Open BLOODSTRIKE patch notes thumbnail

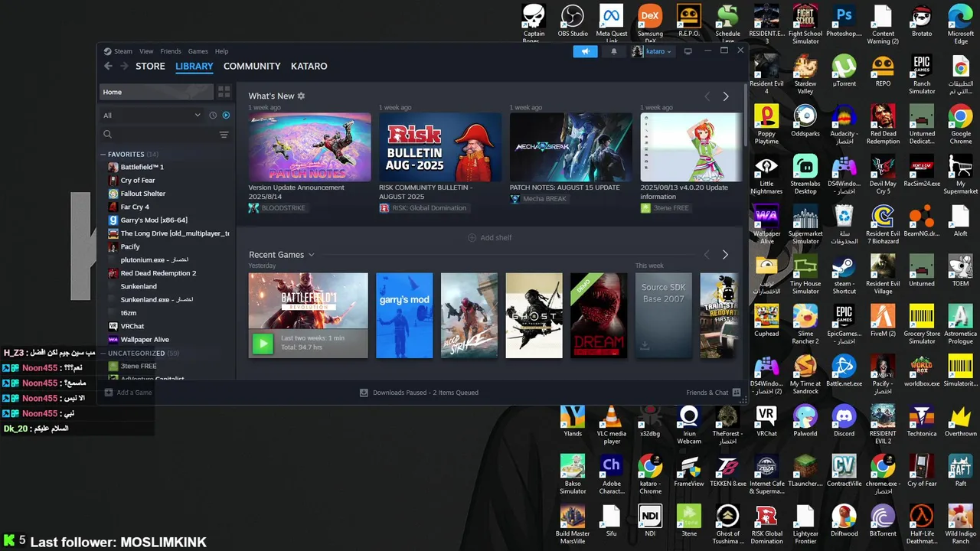pyautogui.click(x=309, y=147)
